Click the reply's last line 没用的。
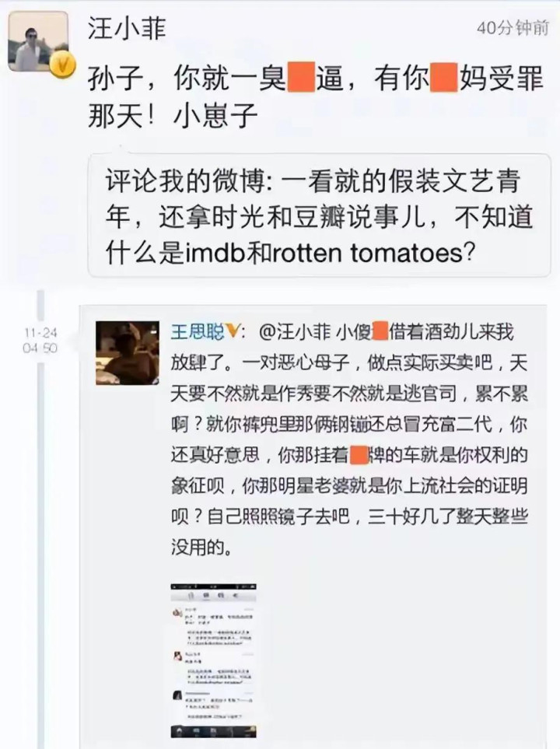This screenshot has height=749, width=560. 202,548
